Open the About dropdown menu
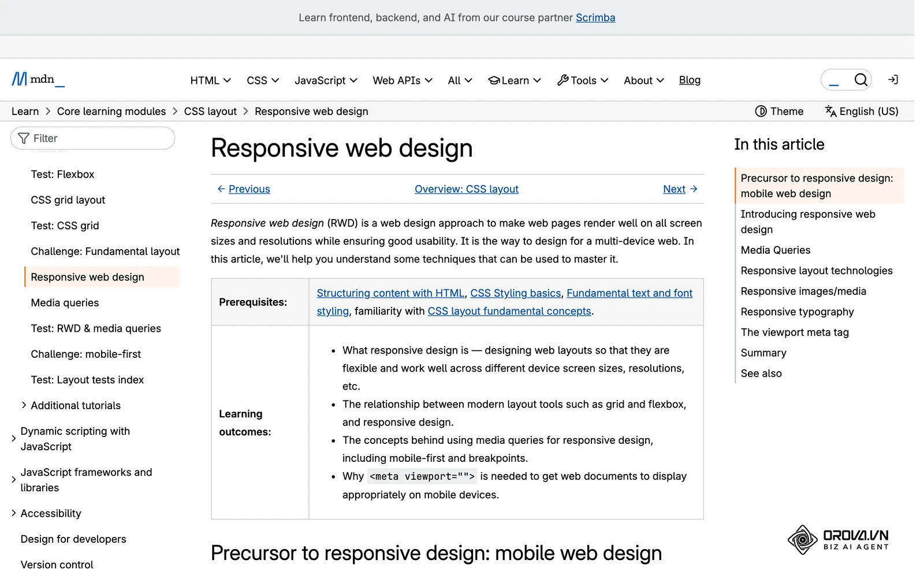The width and height of the screenshot is (924, 578). coord(644,80)
